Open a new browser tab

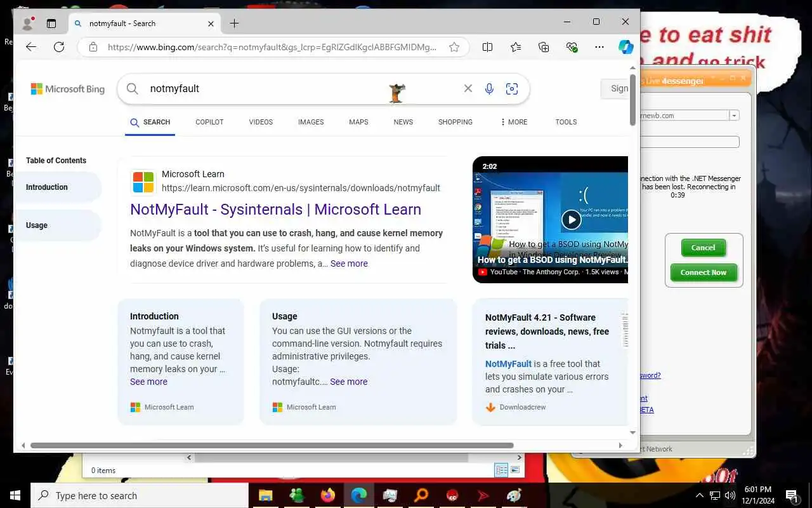234,23
